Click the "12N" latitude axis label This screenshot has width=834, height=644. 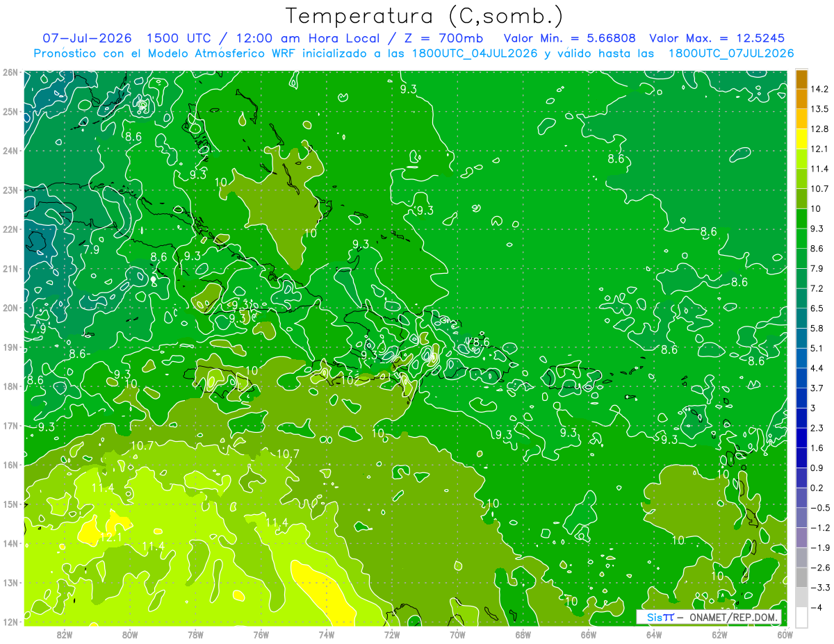10,622
